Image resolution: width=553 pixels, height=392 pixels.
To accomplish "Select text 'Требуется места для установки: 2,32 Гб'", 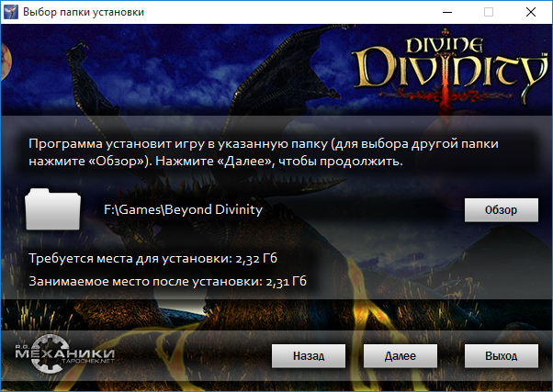I will (x=152, y=258).
